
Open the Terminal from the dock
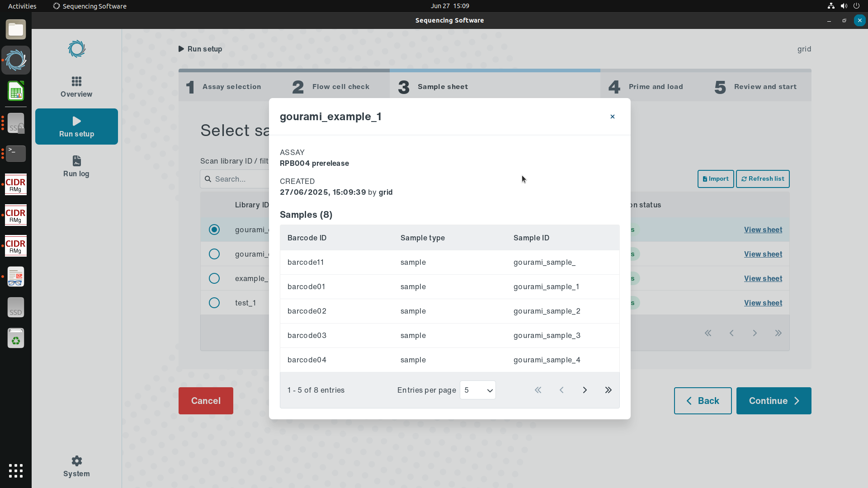tap(16, 154)
